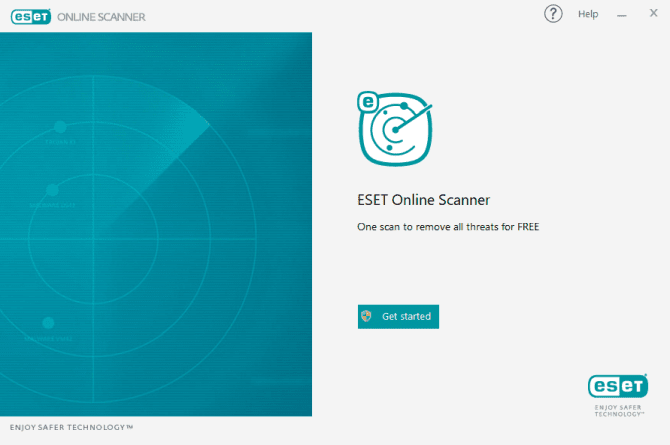The image size is (670, 445).
Task: Click the center of the radar crosshair
Action: (x=93, y=237)
